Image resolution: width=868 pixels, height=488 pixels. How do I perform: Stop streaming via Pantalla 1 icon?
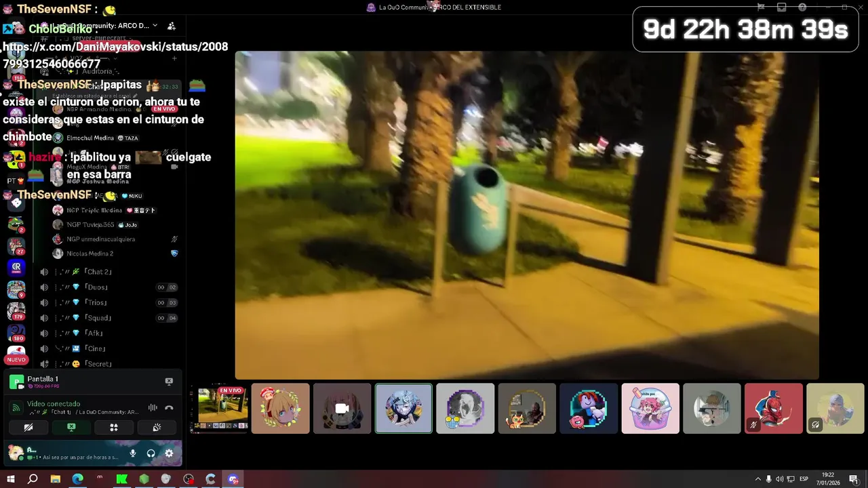pyautogui.click(x=169, y=382)
